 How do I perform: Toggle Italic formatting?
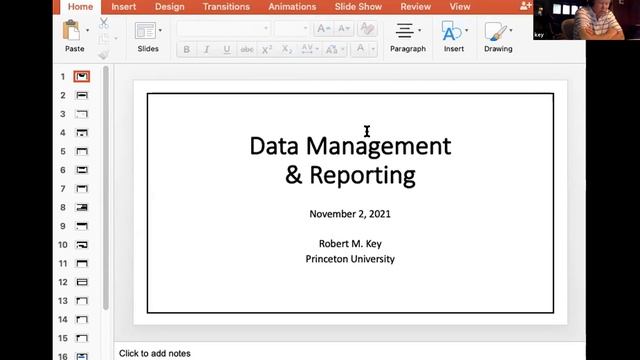(207, 49)
